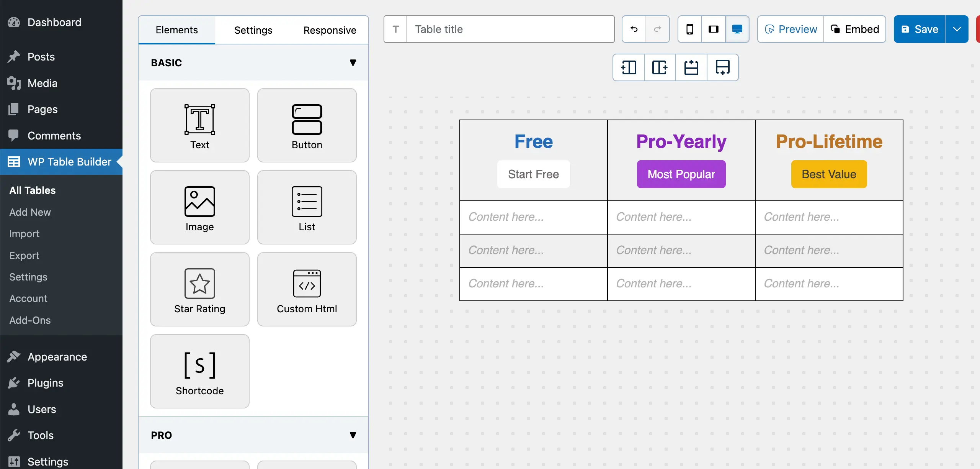Click the Preview button
Image resolution: width=980 pixels, height=469 pixels.
coord(791,29)
